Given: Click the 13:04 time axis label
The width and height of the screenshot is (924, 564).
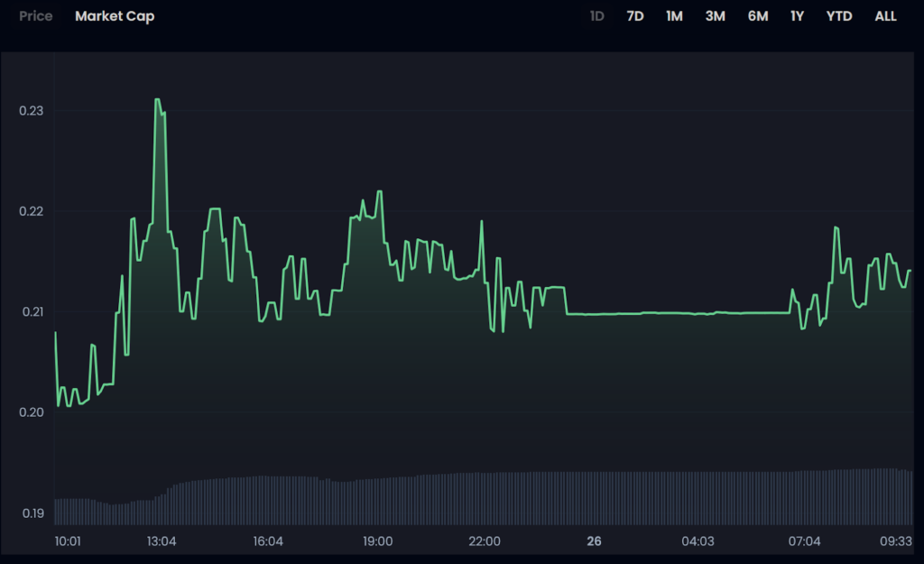Looking at the screenshot, I should (162, 541).
